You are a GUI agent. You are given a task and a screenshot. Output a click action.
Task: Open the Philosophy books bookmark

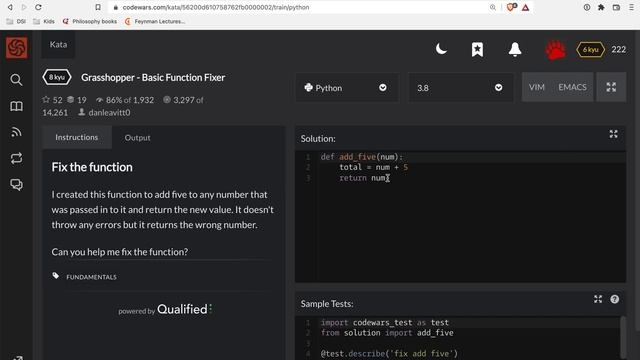[90, 21]
